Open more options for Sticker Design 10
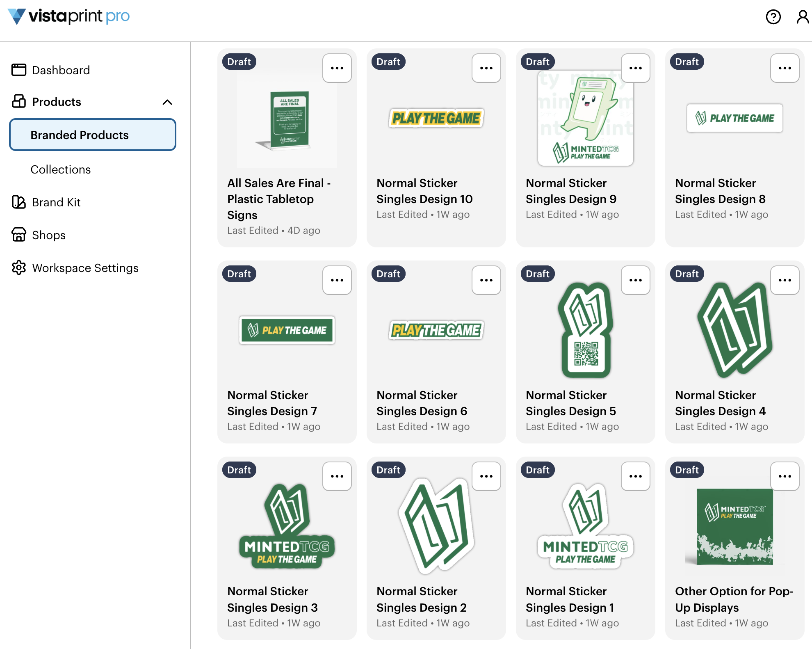812x649 pixels. pos(486,68)
